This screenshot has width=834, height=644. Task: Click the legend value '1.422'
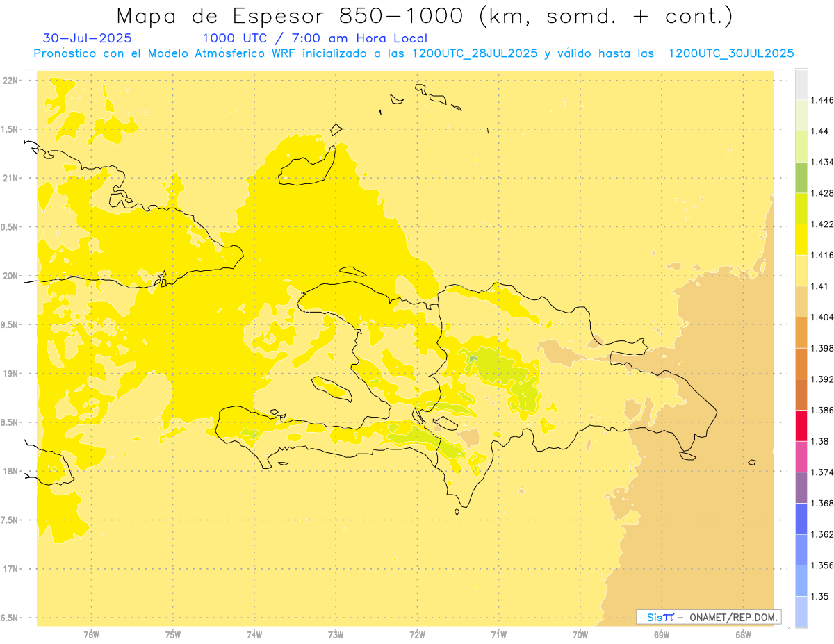point(822,224)
